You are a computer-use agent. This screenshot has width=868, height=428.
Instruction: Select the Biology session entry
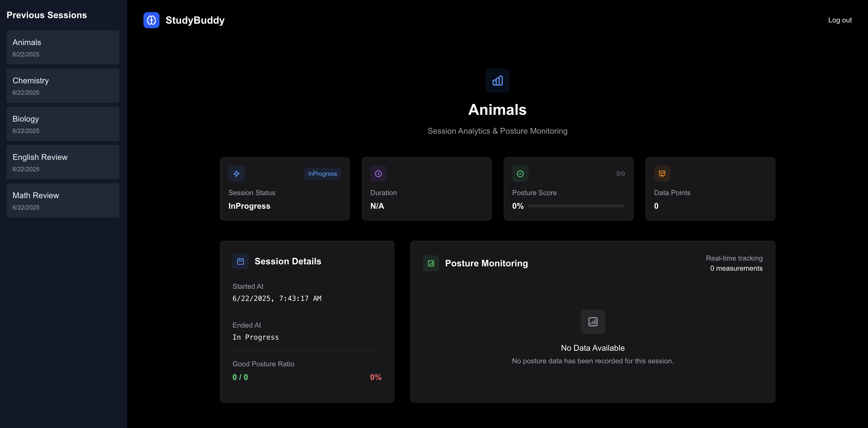coord(63,124)
